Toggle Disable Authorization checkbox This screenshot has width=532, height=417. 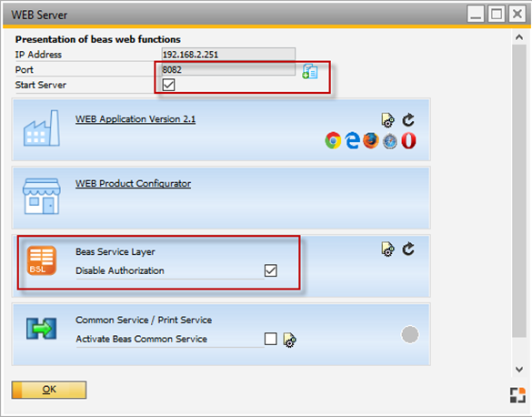click(x=270, y=270)
